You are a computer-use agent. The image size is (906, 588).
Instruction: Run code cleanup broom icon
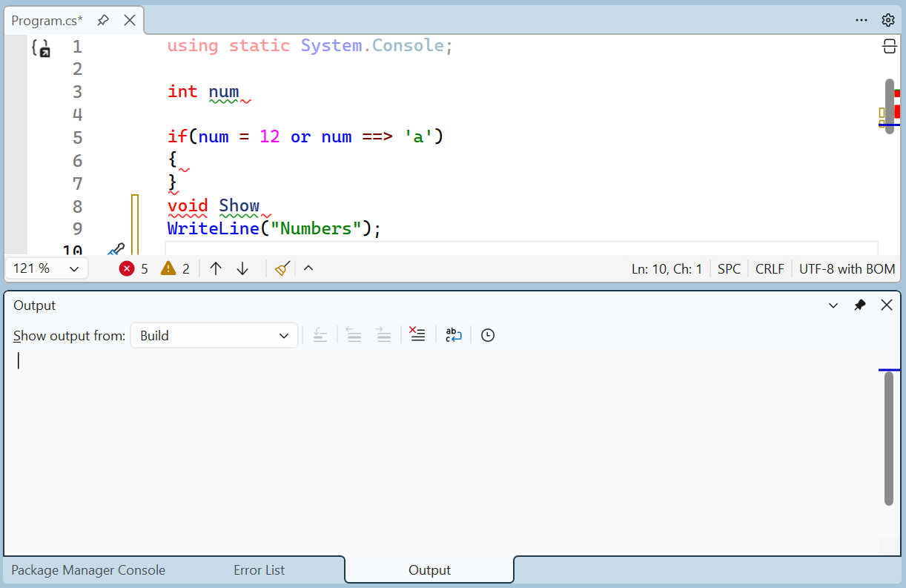[282, 268]
